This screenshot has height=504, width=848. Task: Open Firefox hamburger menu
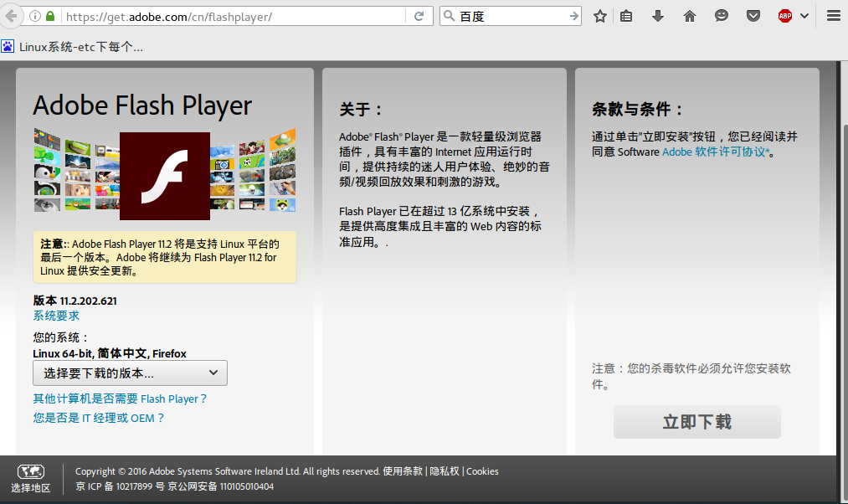pos(834,16)
